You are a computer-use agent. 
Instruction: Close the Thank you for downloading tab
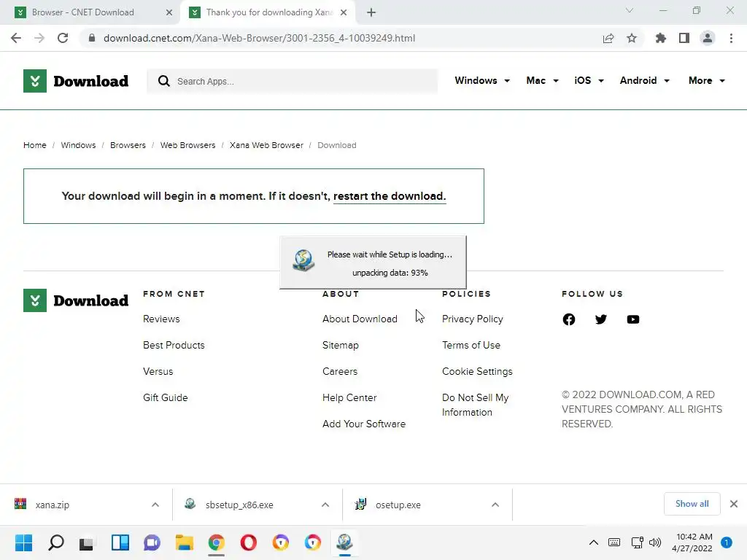(344, 12)
